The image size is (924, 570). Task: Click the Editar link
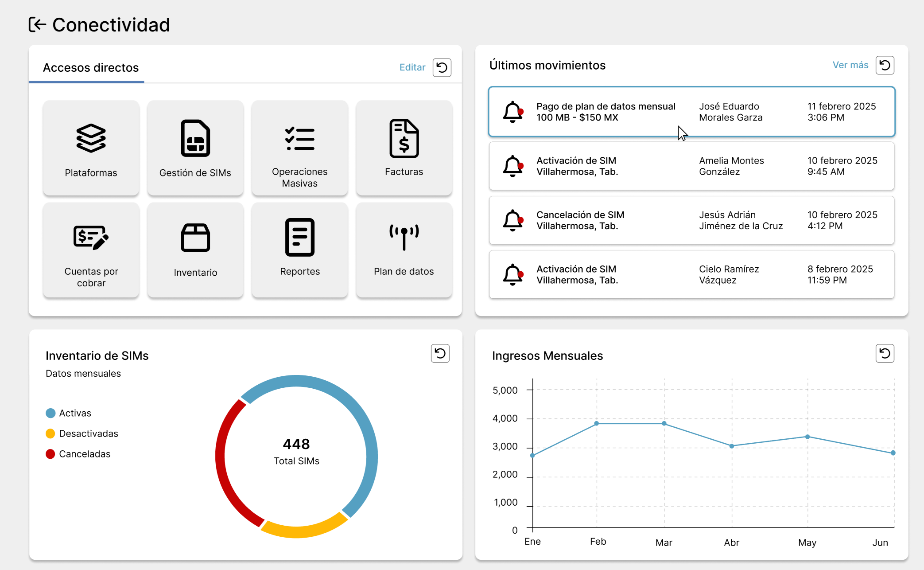point(412,67)
